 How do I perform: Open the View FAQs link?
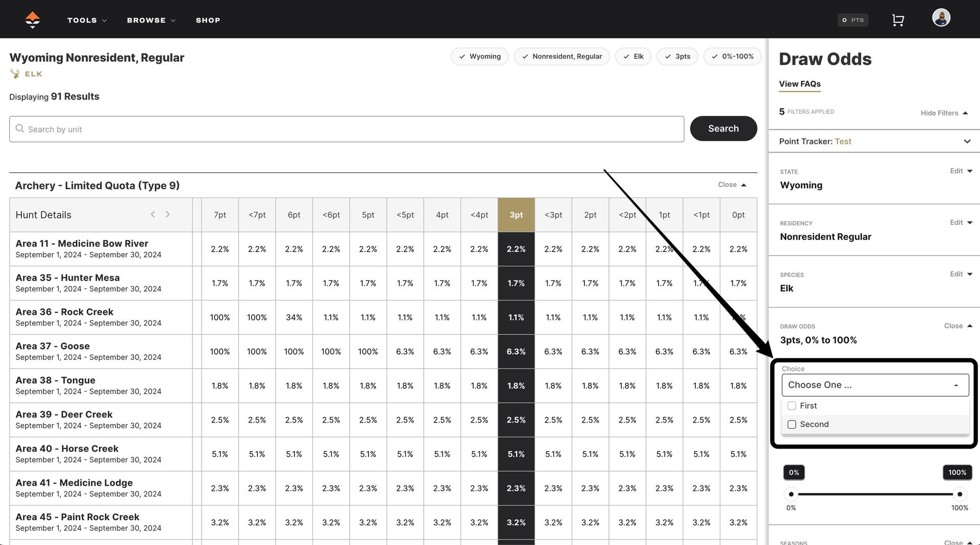coord(799,84)
